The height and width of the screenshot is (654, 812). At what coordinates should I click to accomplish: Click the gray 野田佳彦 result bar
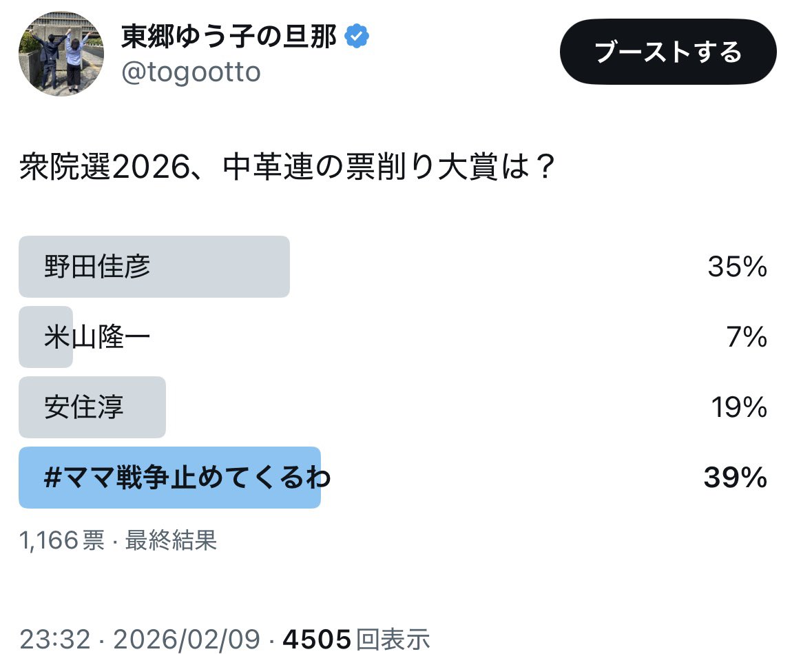point(220,267)
